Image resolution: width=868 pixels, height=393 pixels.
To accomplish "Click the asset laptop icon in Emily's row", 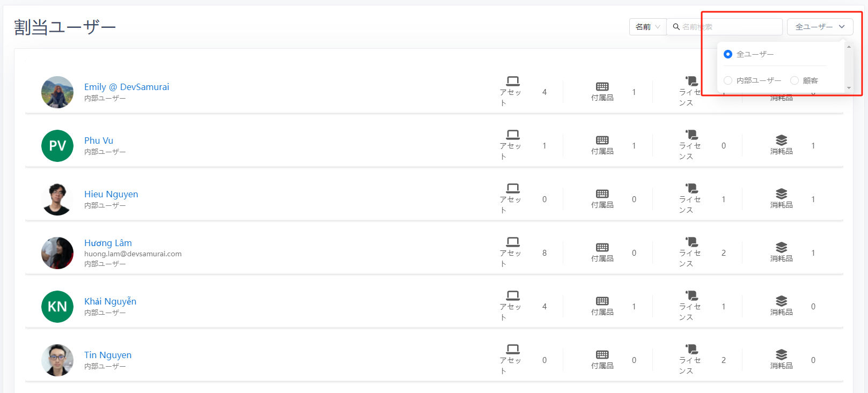I will pyautogui.click(x=513, y=81).
